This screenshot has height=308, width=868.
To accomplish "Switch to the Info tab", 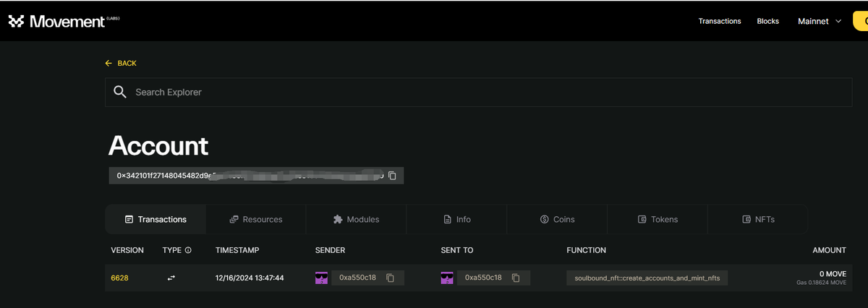I will point(456,219).
